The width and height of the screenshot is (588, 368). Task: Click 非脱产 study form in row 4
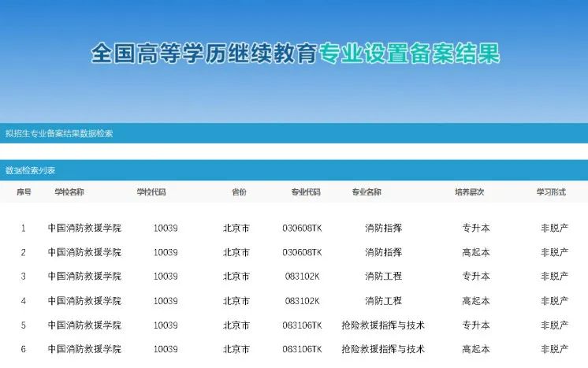click(x=554, y=301)
